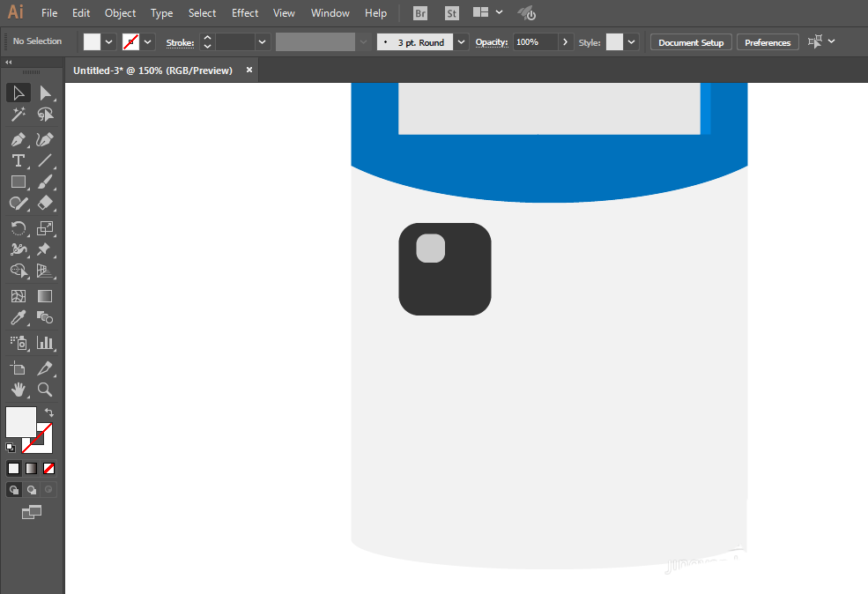Click the Document Setup button
Screen dimensions: 868x594
coord(691,42)
